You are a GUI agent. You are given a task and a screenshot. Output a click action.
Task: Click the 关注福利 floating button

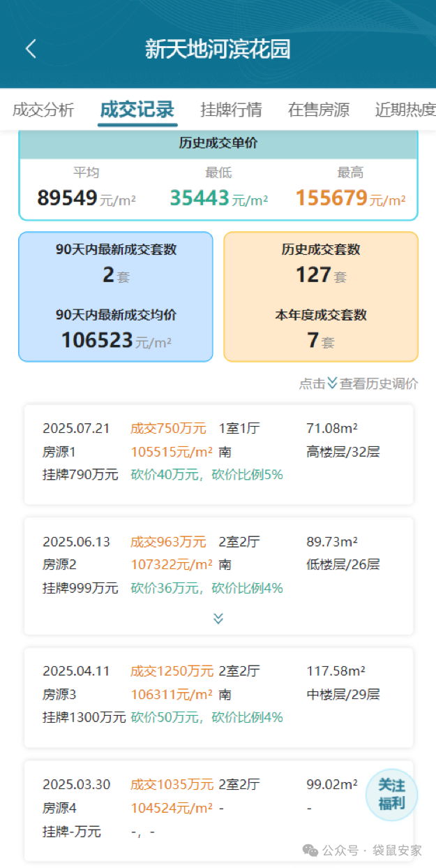391,795
